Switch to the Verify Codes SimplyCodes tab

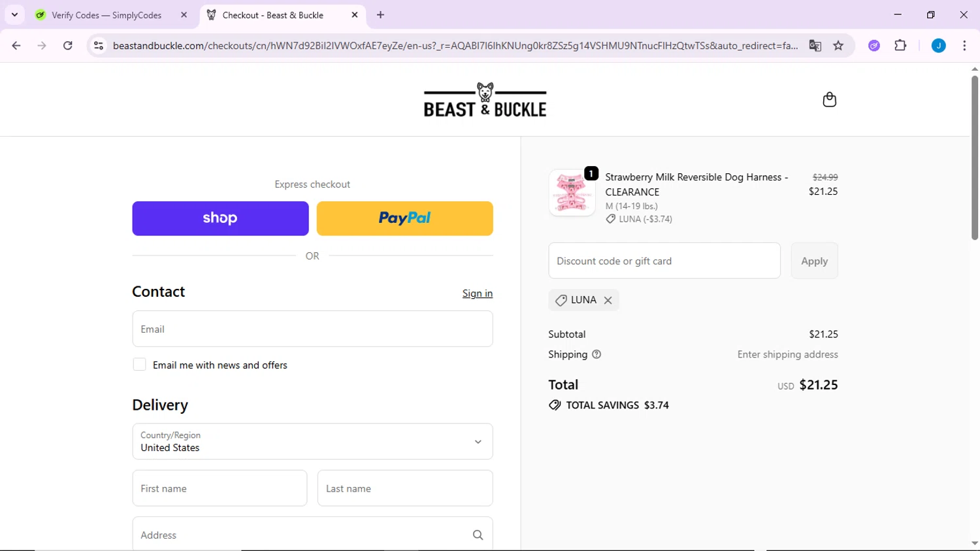pyautogui.click(x=111, y=15)
